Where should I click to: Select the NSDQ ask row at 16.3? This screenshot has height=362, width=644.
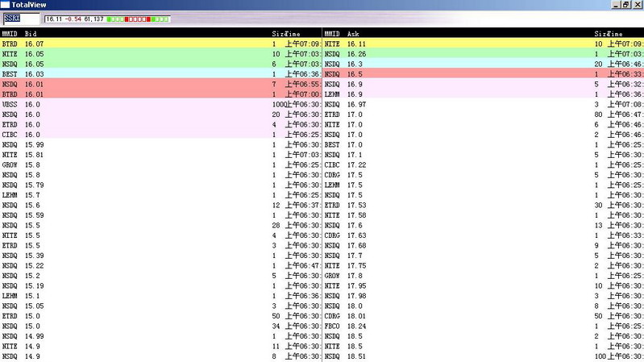(484, 64)
